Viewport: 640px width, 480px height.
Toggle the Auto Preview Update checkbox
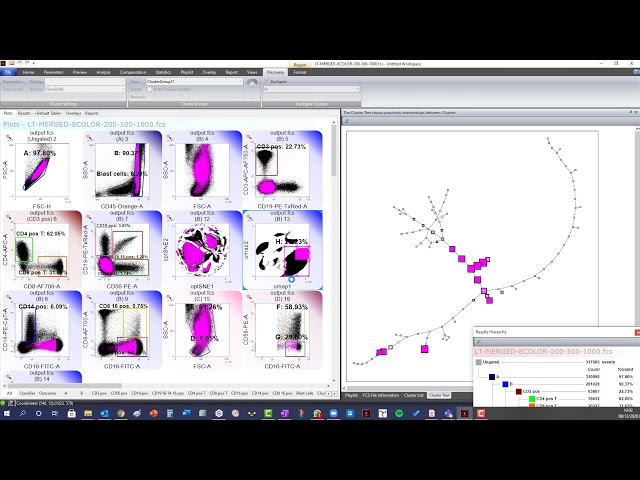coord(149,89)
